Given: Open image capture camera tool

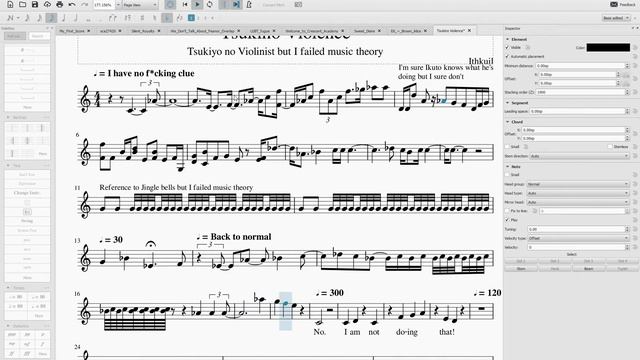Looking at the screenshot, I should (298, 4).
